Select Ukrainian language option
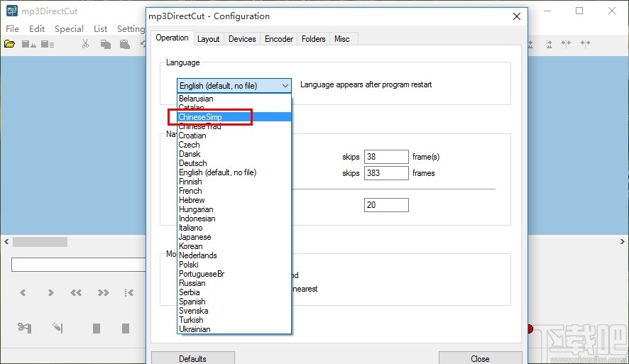Screen dimensions: 629x364 pos(234,329)
